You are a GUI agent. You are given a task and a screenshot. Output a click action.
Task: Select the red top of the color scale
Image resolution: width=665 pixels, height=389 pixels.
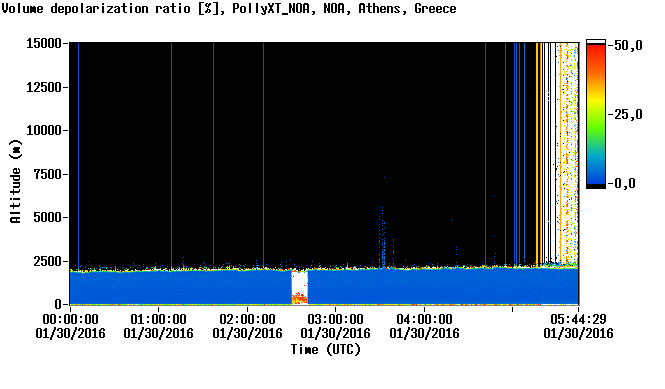pos(596,52)
